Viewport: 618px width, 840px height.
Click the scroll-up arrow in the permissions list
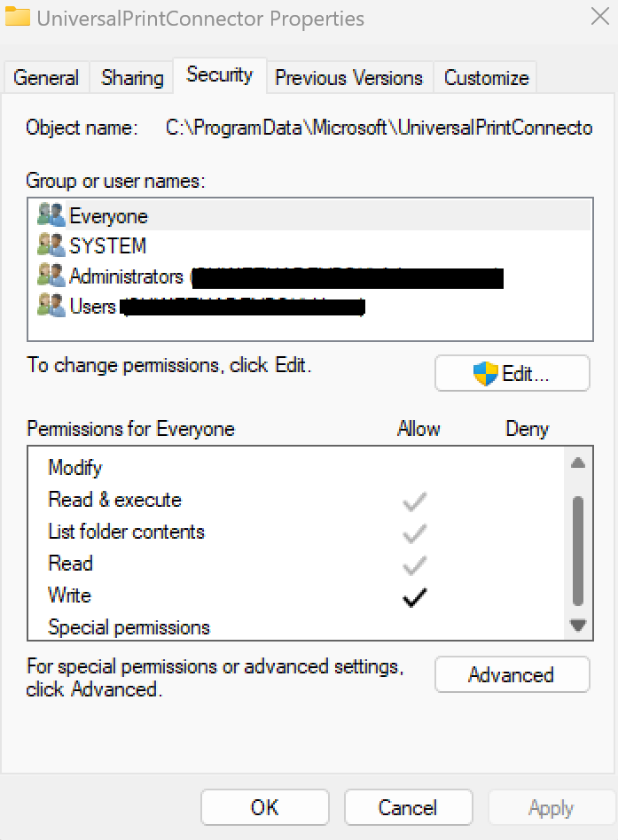click(x=578, y=461)
